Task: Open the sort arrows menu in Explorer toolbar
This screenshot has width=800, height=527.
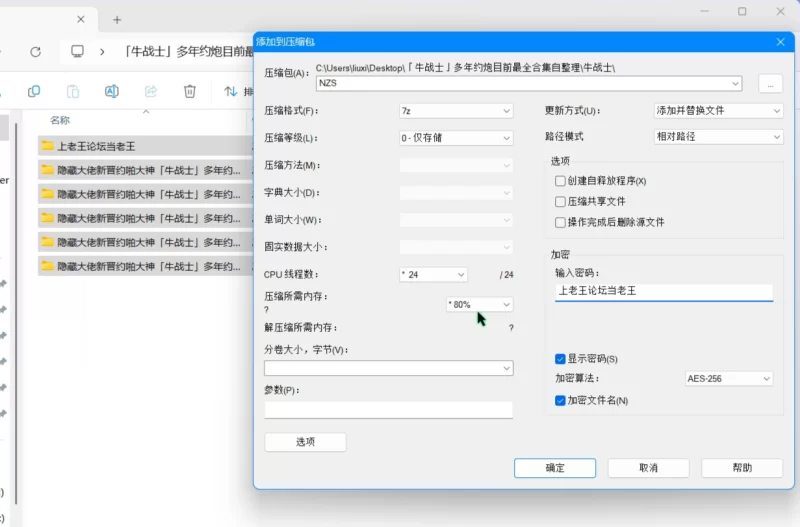Action: (x=231, y=91)
